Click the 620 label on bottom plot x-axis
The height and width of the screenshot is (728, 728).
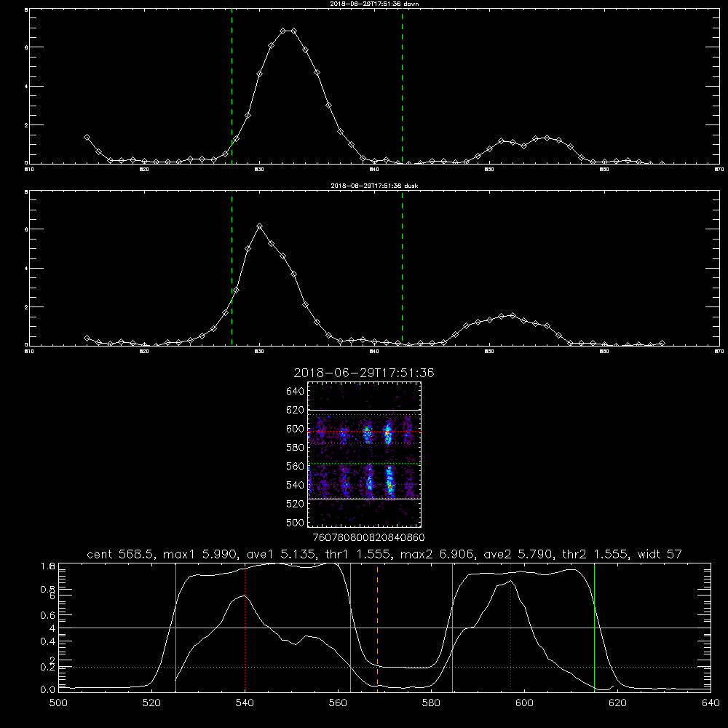point(617,703)
